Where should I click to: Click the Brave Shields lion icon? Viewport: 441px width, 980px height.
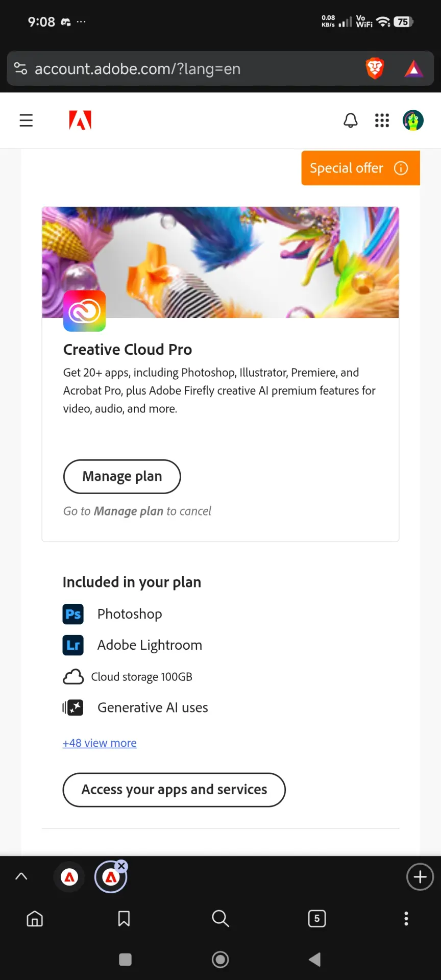click(375, 68)
